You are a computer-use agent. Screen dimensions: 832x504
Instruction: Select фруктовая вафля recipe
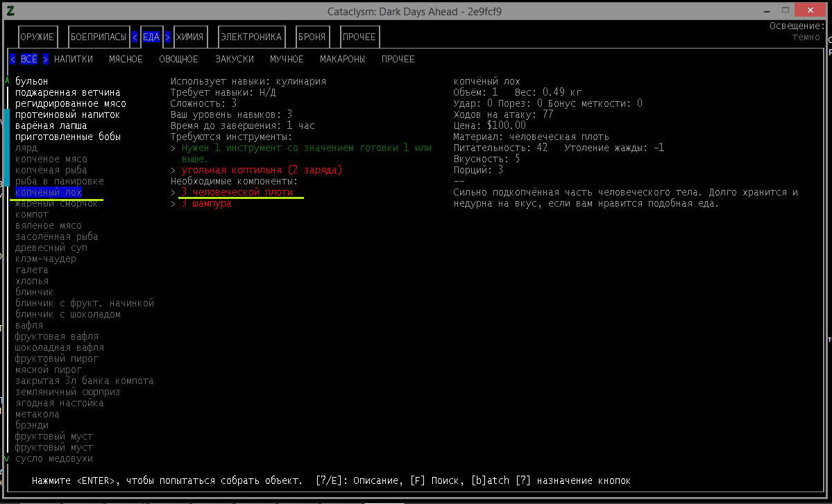point(57,336)
